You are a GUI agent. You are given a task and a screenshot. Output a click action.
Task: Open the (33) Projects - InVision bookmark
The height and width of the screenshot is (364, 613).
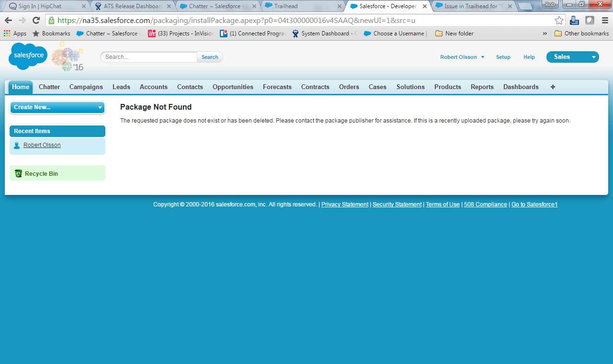coord(181,34)
